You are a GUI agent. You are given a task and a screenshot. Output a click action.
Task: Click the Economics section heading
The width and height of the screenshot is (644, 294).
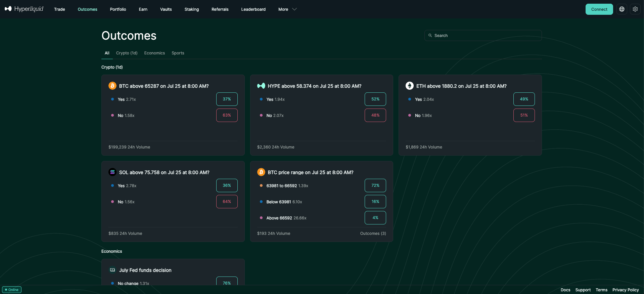click(112, 251)
